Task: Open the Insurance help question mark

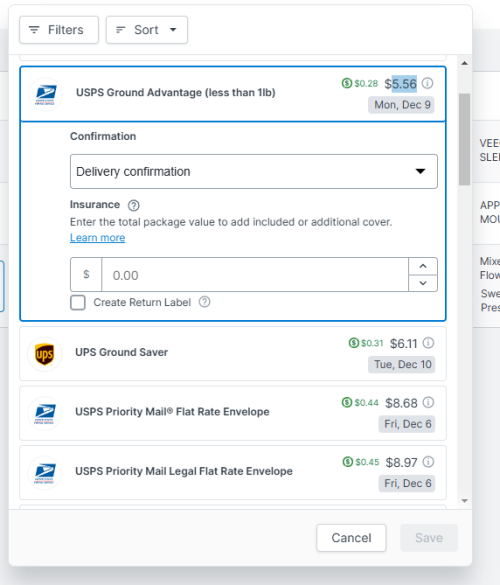Action: tap(134, 205)
